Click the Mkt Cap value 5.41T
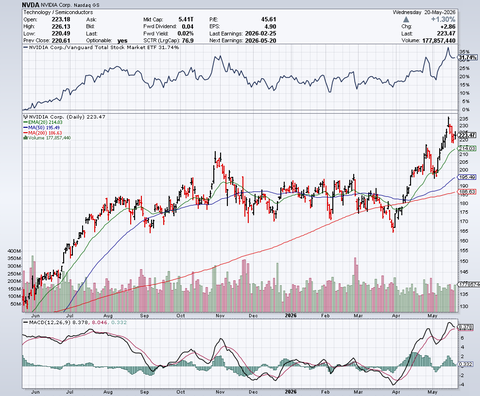This screenshot has height=396, width=480. [x=186, y=20]
